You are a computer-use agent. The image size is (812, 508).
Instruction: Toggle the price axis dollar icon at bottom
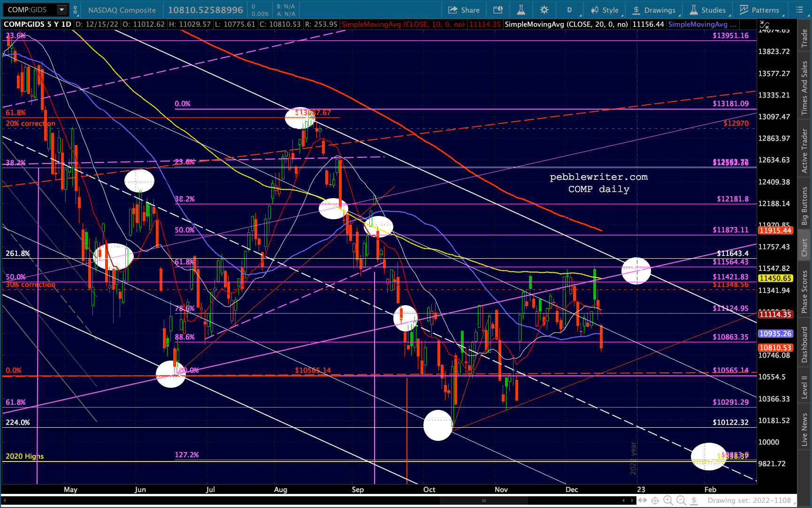pyautogui.click(x=694, y=500)
